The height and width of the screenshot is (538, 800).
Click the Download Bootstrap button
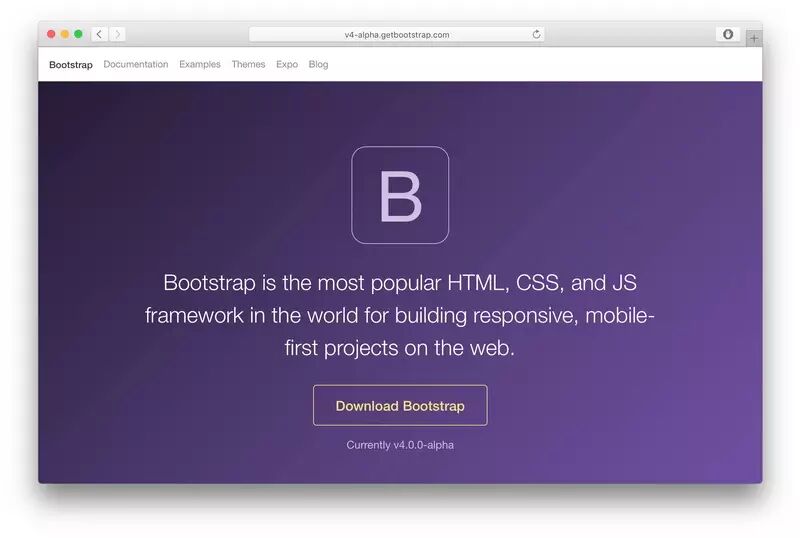(x=400, y=405)
